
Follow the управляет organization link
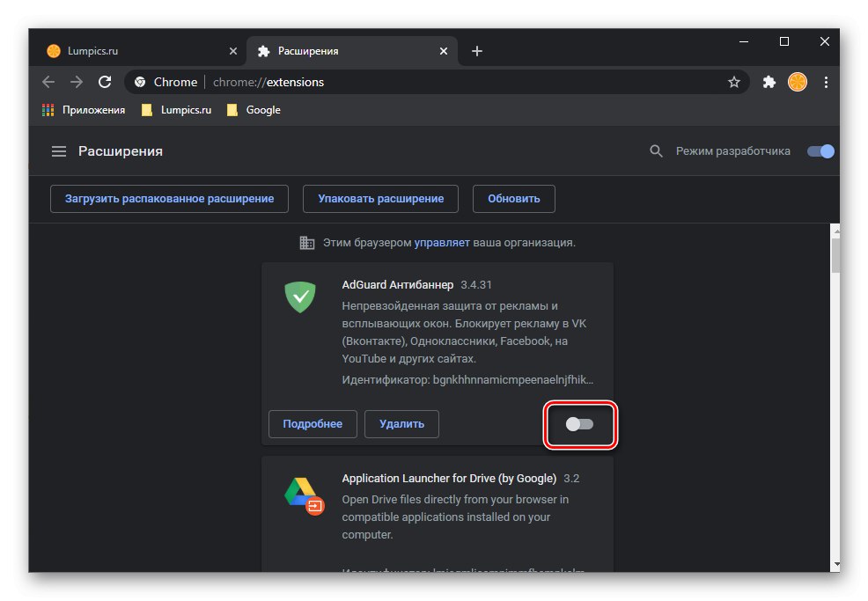[442, 242]
